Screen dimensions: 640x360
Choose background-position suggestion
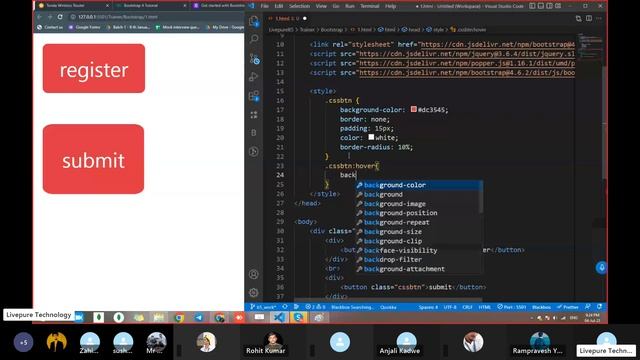click(418, 213)
